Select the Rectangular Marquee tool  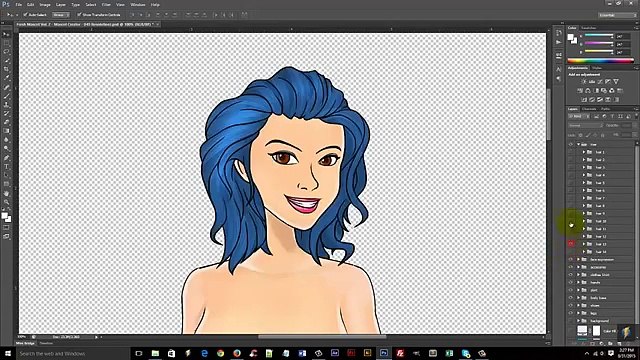(6, 43)
